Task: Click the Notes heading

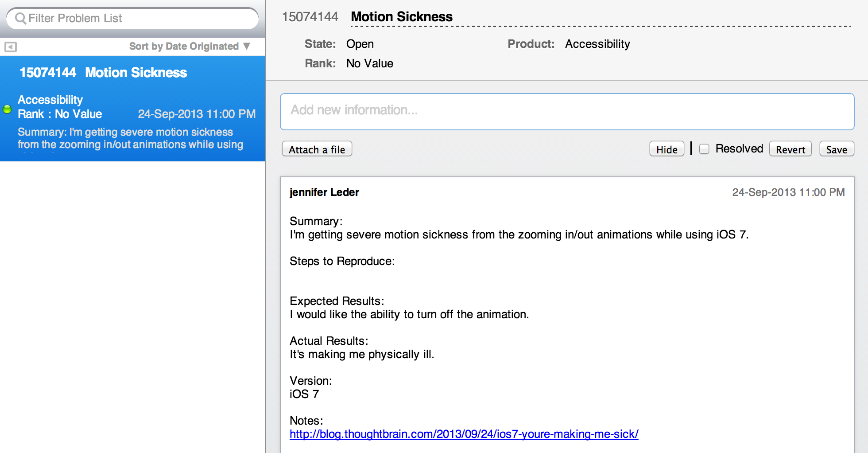Action: (306, 421)
